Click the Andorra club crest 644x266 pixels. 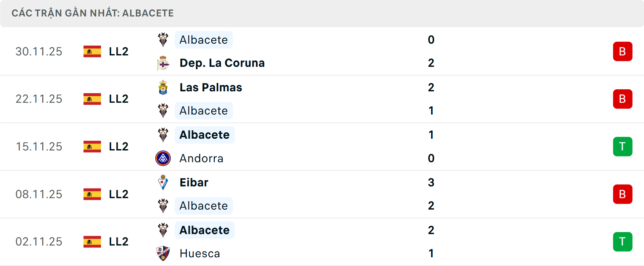pyautogui.click(x=163, y=159)
